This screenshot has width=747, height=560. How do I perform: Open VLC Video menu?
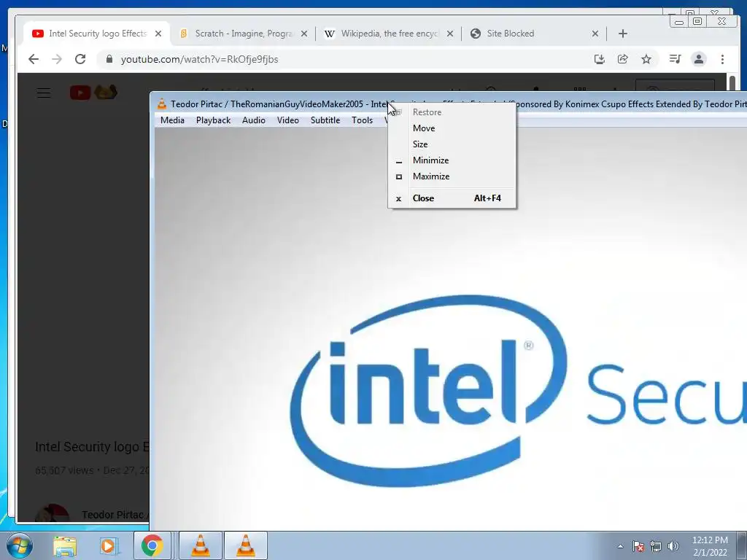[287, 120]
